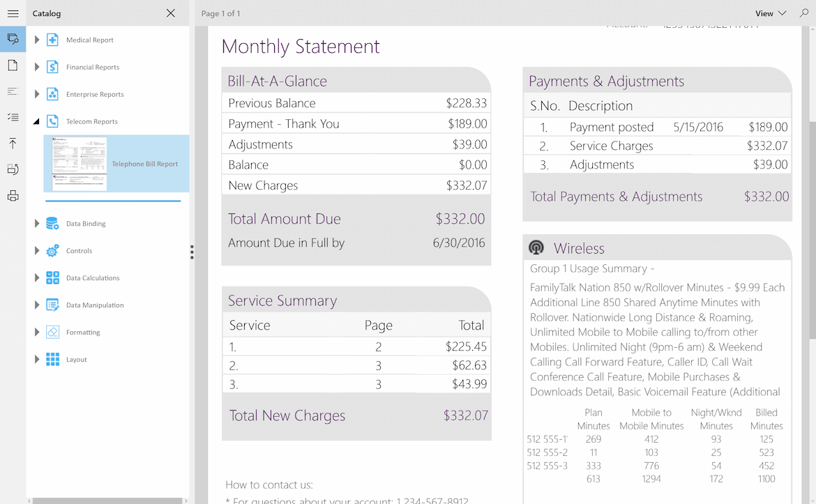
Task: Expand the Layout tree node
Action: coord(37,359)
